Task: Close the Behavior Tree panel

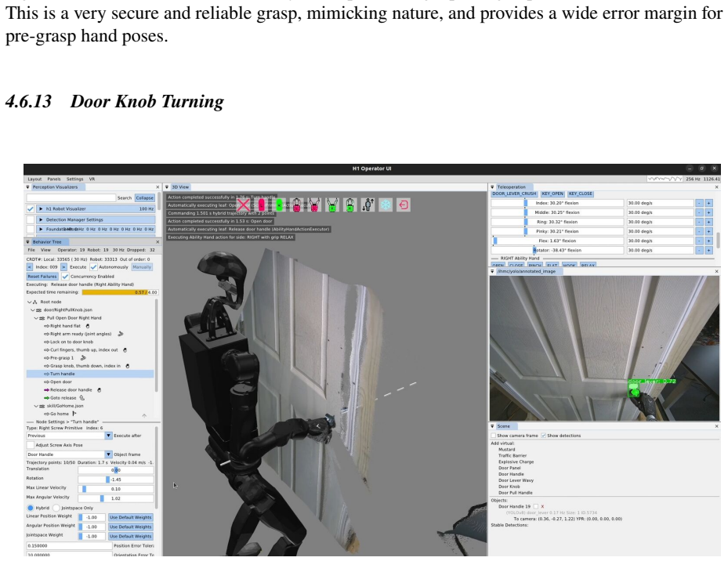Action: (158, 242)
